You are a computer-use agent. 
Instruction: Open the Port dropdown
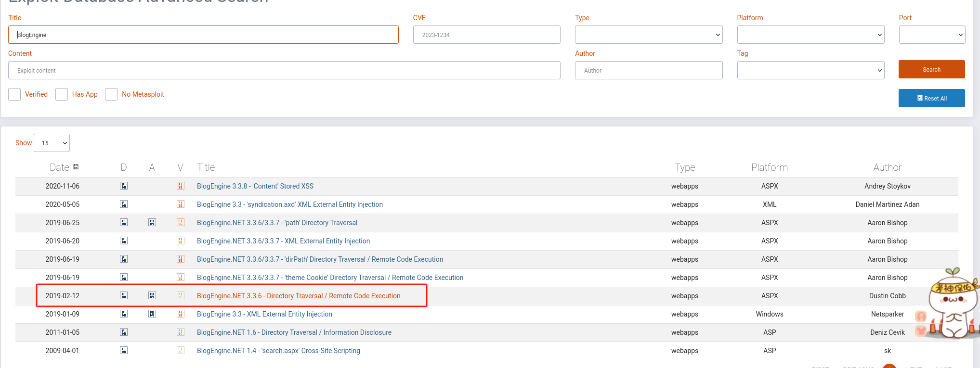[932, 35]
